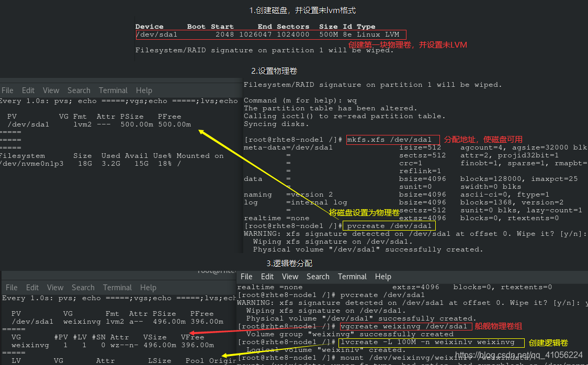588x365 pixels.
Task: Open Help menu in watch terminal listing weixinvg
Action: pyautogui.click(x=148, y=288)
